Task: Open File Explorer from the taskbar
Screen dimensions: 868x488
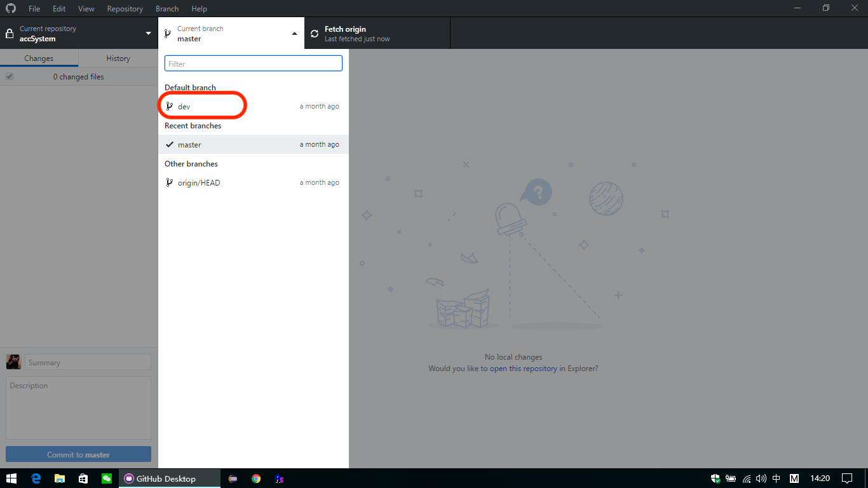Action: [x=60, y=478]
